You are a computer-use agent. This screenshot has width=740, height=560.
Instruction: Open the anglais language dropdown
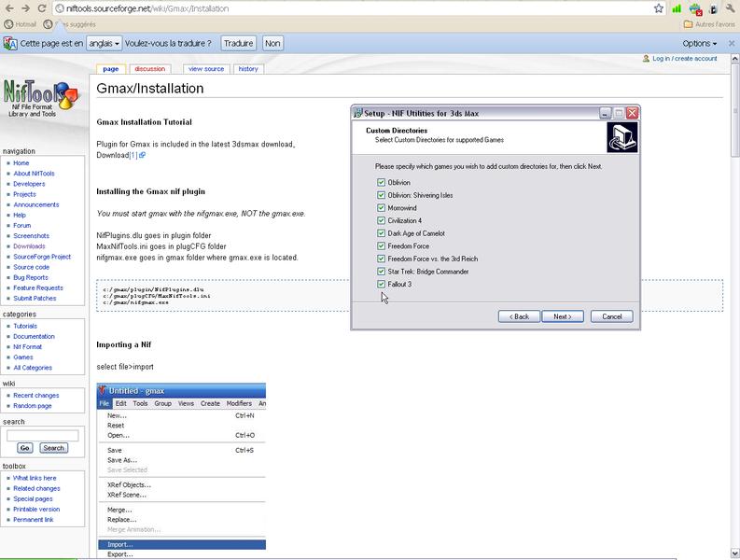click(104, 44)
